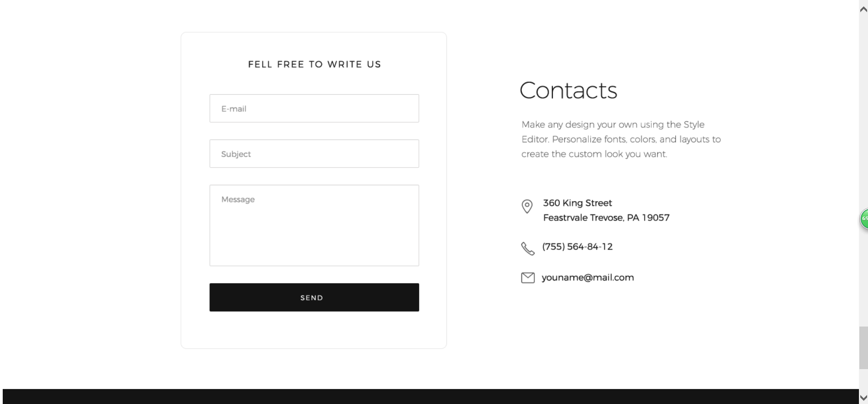Click the Style Editor description paragraph

(x=621, y=139)
